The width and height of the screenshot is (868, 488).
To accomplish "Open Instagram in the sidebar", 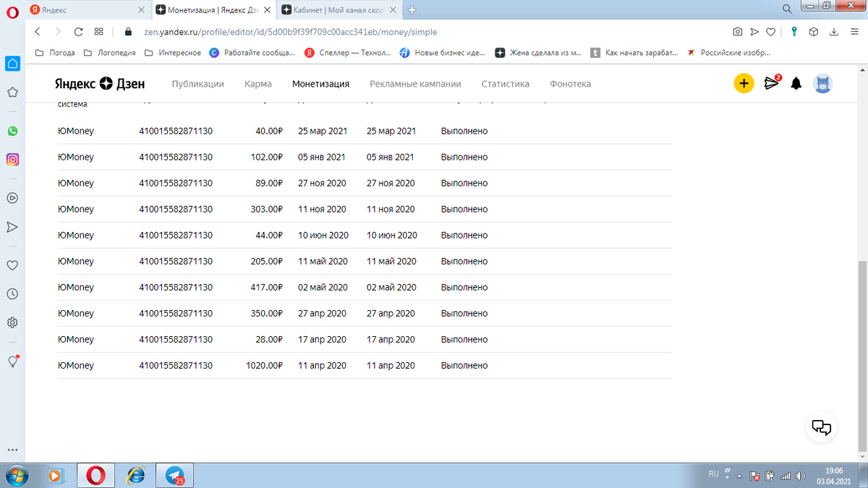I will [x=12, y=160].
